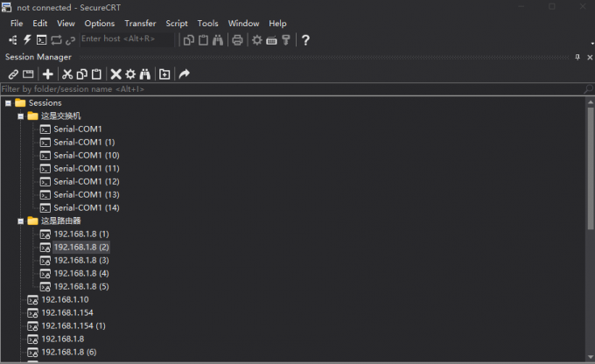This screenshot has width=595, height=364.
Task: Click the main toolbar Copy icon
Action: [x=189, y=40]
